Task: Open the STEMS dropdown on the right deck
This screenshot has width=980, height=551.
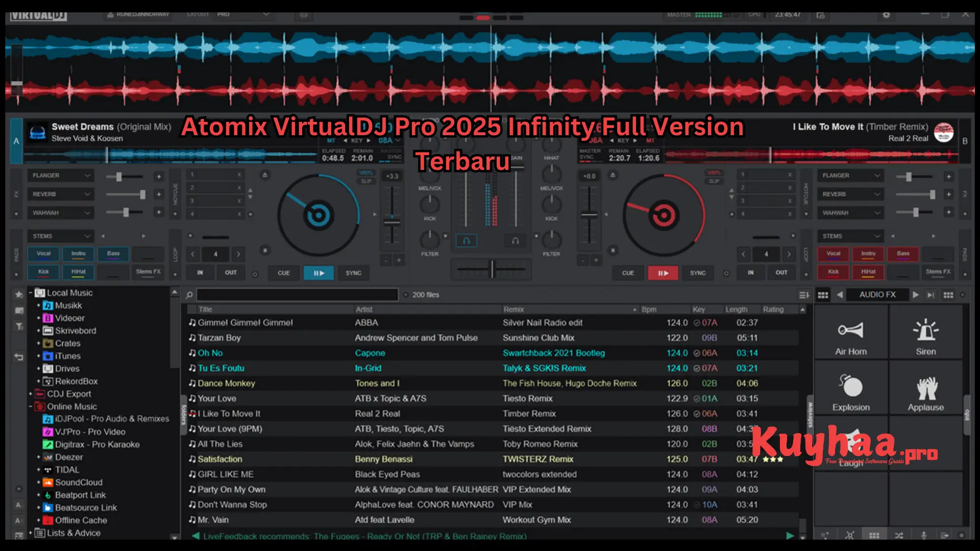Action: pos(850,235)
